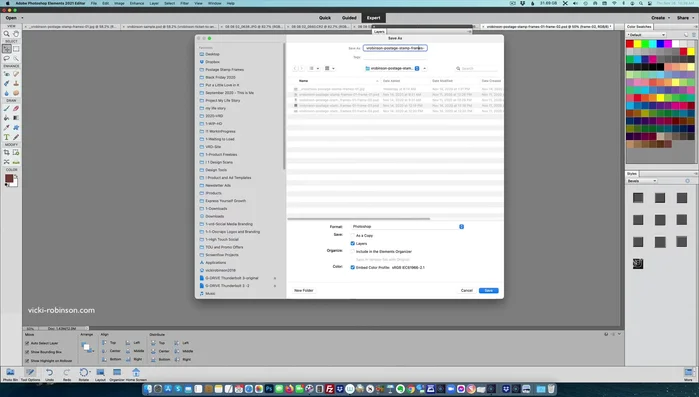Click Save button in dialog
The width and height of the screenshot is (699, 397).
point(489,291)
